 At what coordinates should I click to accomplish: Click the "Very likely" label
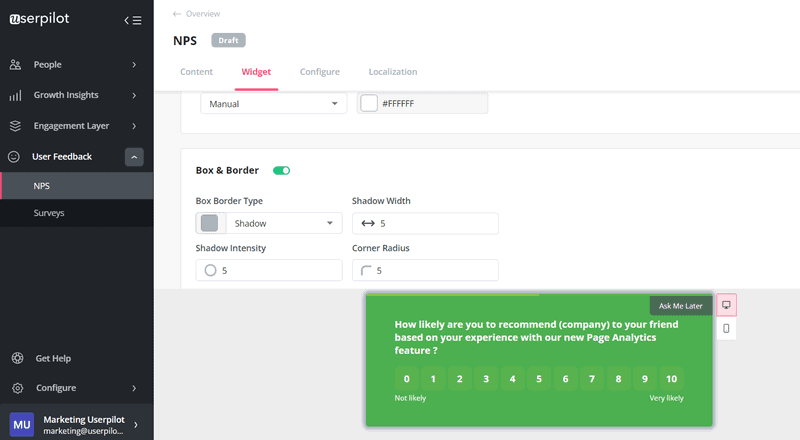666,398
